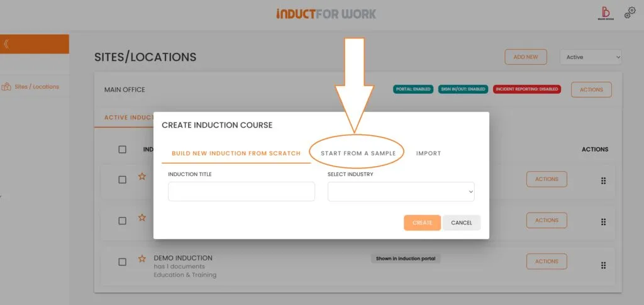
Task: Click the Add New button
Action: click(526, 57)
